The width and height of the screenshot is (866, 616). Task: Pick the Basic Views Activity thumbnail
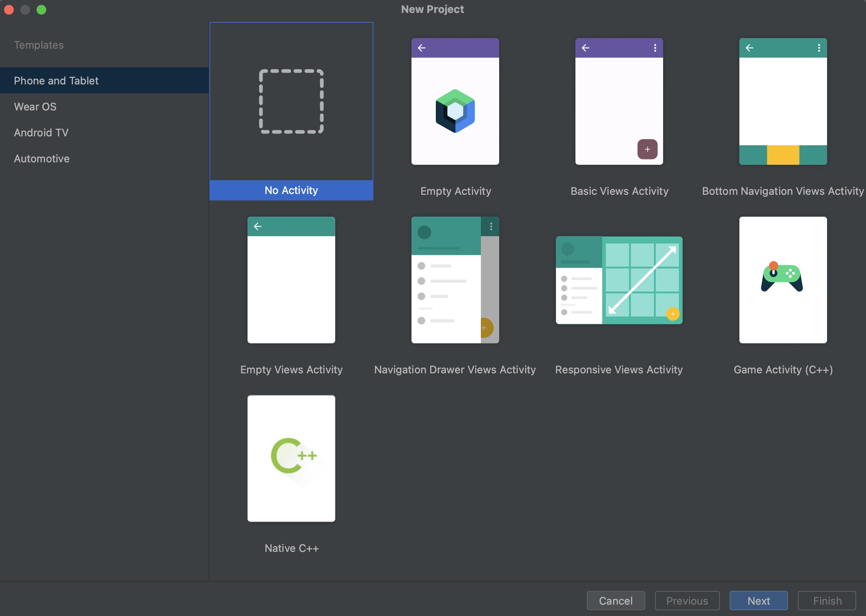tap(619, 101)
